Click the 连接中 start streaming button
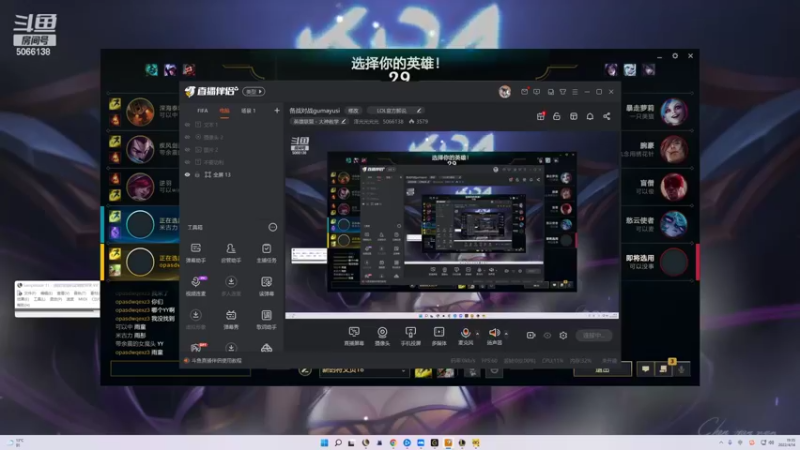This screenshot has width=800, height=450. pos(594,335)
